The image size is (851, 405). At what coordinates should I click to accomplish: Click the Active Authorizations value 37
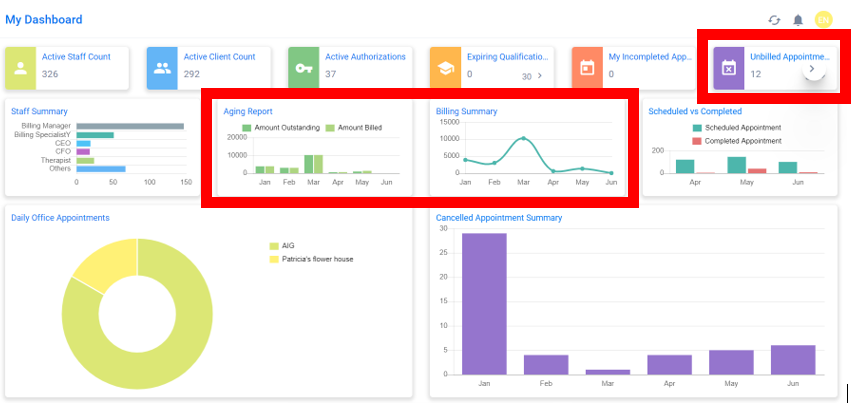click(x=331, y=74)
